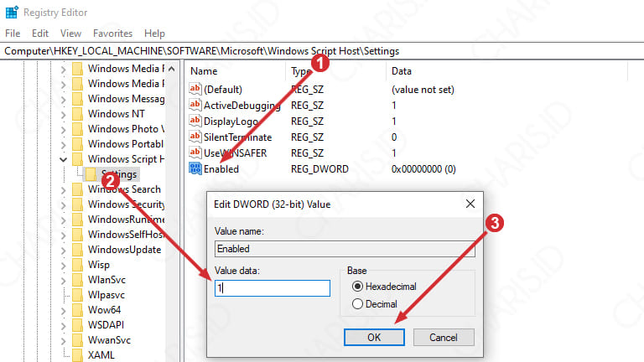This screenshot has height=362, width=644.
Task: Select the SilentTerminate value string icon
Action: click(x=195, y=137)
